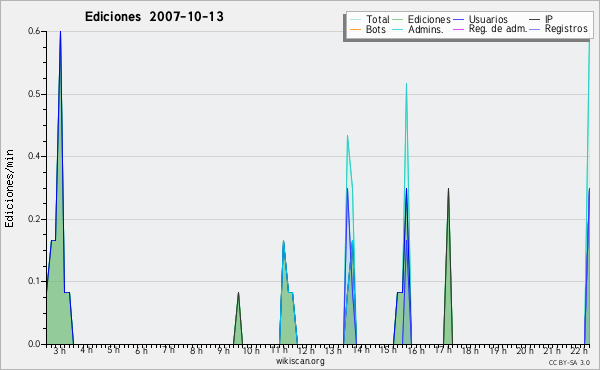Click the Usuarios blue legend line
The height and width of the screenshot is (370, 600).
pos(458,20)
